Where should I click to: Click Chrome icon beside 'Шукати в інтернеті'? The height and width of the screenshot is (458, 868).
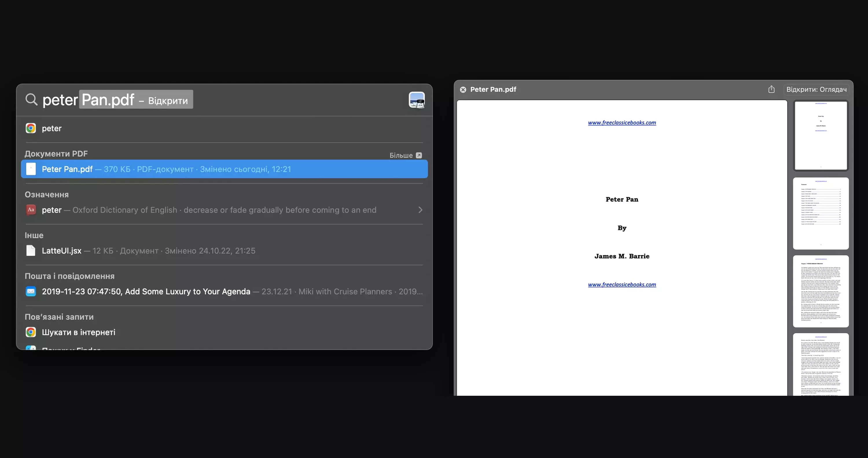[x=31, y=332]
